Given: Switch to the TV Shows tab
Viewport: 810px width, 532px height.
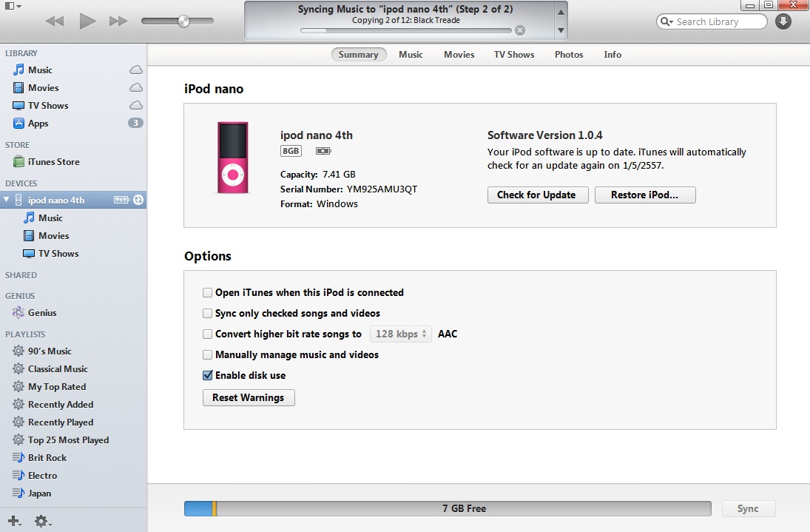Looking at the screenshot, I should point(514,54).
